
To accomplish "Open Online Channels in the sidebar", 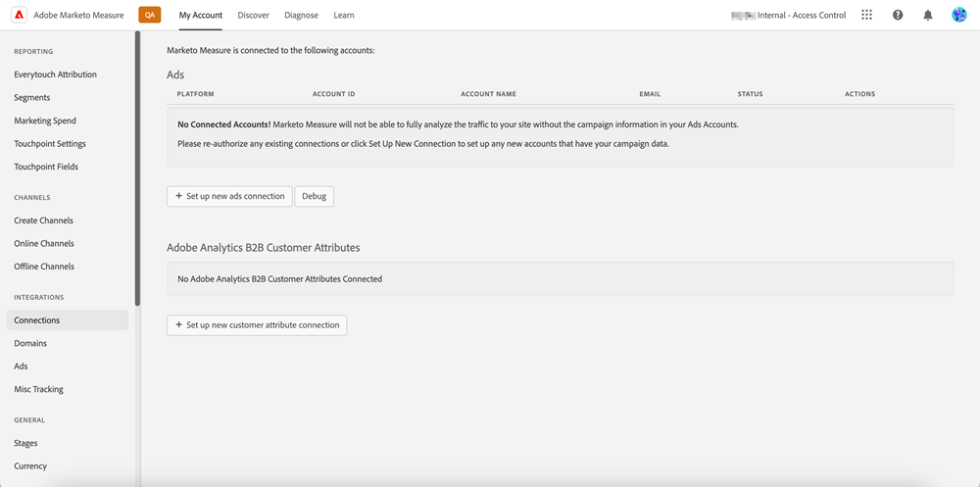I will click(x=44, y=244).
